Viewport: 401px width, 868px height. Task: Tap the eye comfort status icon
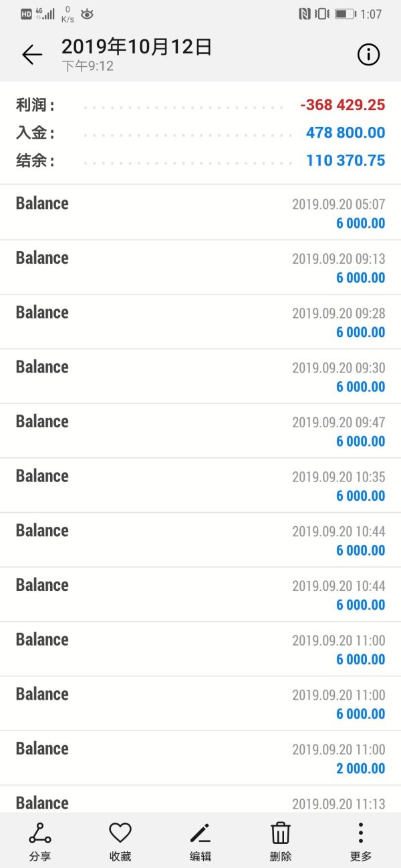[87, 14]
